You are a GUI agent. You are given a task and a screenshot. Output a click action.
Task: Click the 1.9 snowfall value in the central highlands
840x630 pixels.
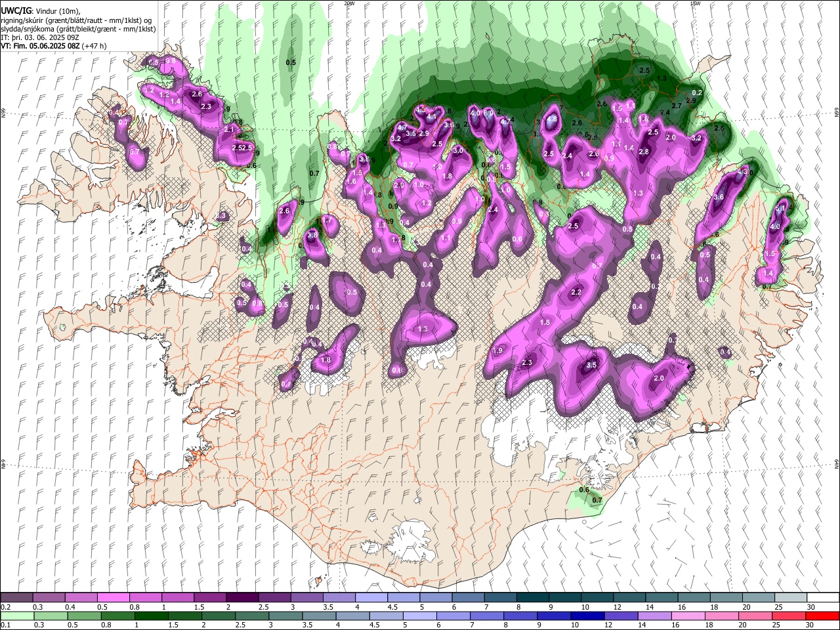click(497, 351)
